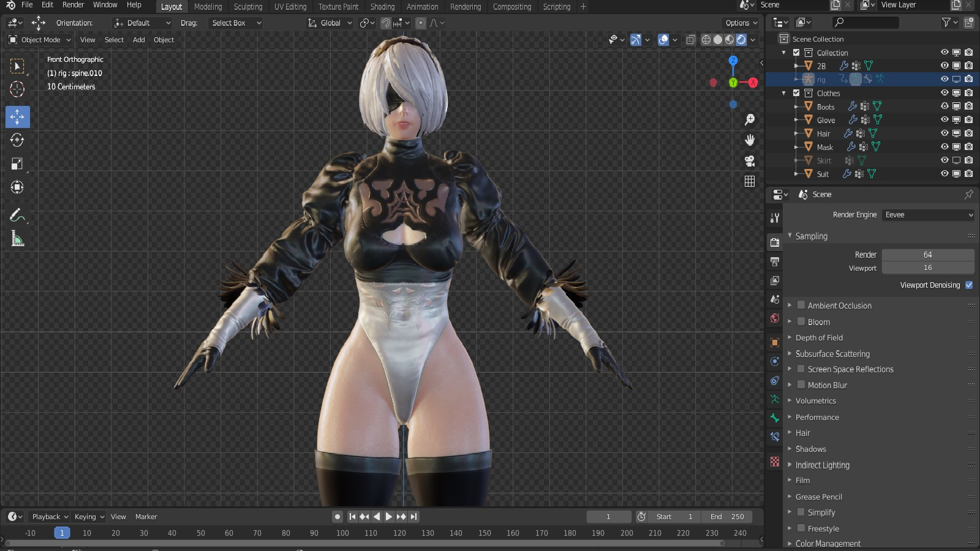This screenshot has width=980, height=551.
Task: Open the Render properties tab
Action: coord(775,242)
